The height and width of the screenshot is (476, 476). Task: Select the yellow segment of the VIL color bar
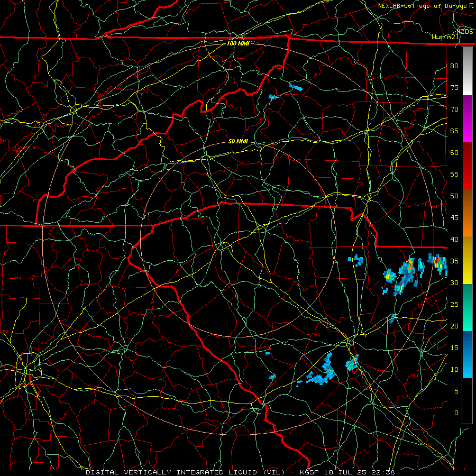(467, 260)
